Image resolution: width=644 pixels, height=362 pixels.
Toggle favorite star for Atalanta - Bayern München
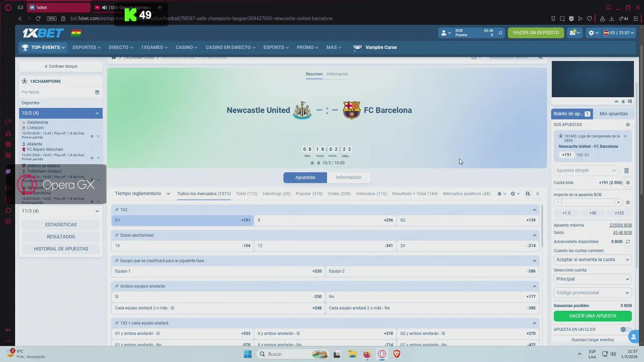[92, 158]
